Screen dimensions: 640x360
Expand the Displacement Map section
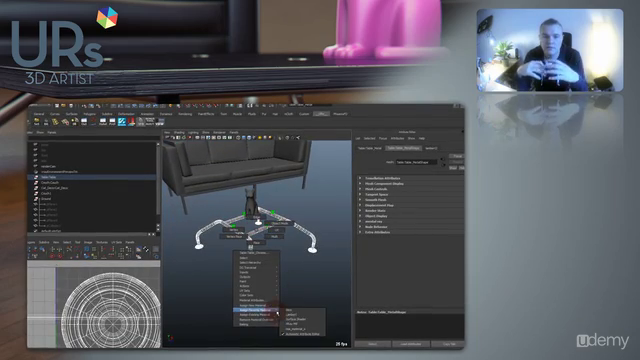360,205
